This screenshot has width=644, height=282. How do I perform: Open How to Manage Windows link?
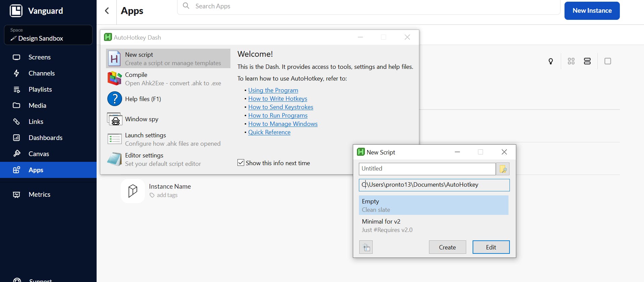(x=283, y=124)
